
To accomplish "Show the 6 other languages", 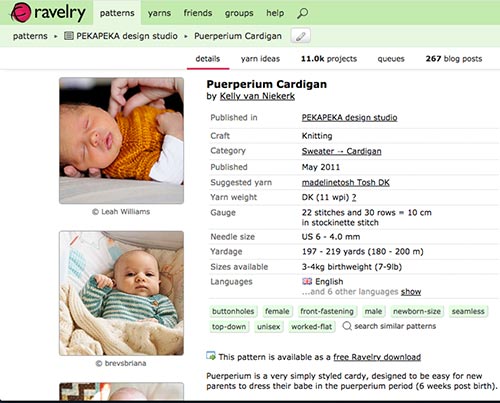I will coord(411,292).
